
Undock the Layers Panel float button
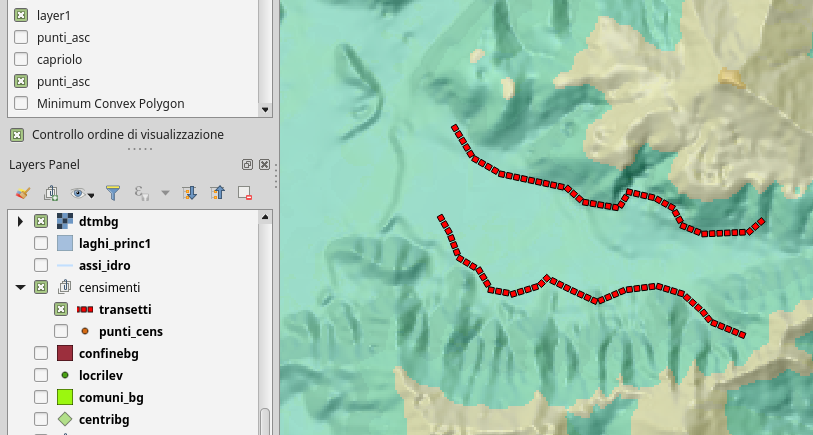[247, 165]
